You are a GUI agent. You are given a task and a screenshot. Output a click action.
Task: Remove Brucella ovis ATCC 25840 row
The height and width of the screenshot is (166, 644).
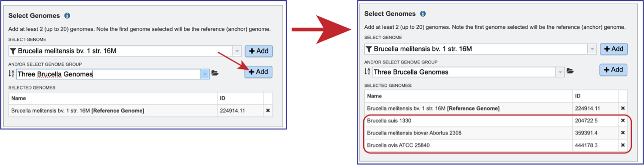pyautogui.click(x=623, y=145)
